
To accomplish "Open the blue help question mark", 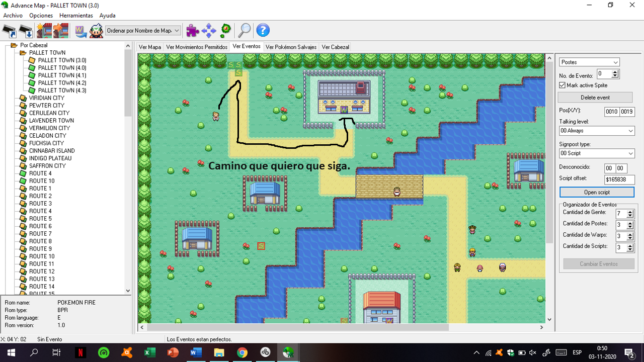I will pyautogui.click(x=263, y=31).
